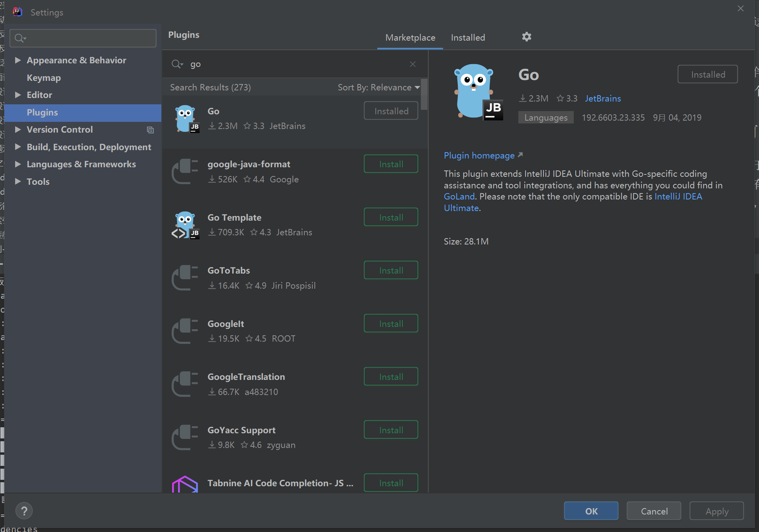
Task: Install the GoYacc Support plugin
Action: pyautogui.click(x=391, y=430)
